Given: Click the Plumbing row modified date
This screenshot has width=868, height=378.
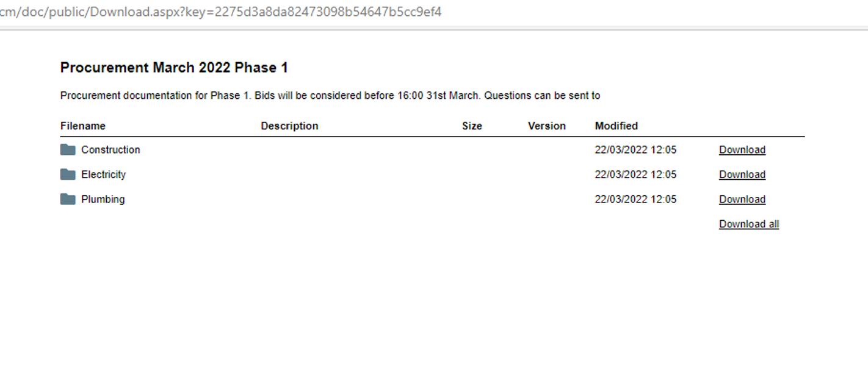Looking at the screenshot, I should pyautogui.click(x=636, y=199).
